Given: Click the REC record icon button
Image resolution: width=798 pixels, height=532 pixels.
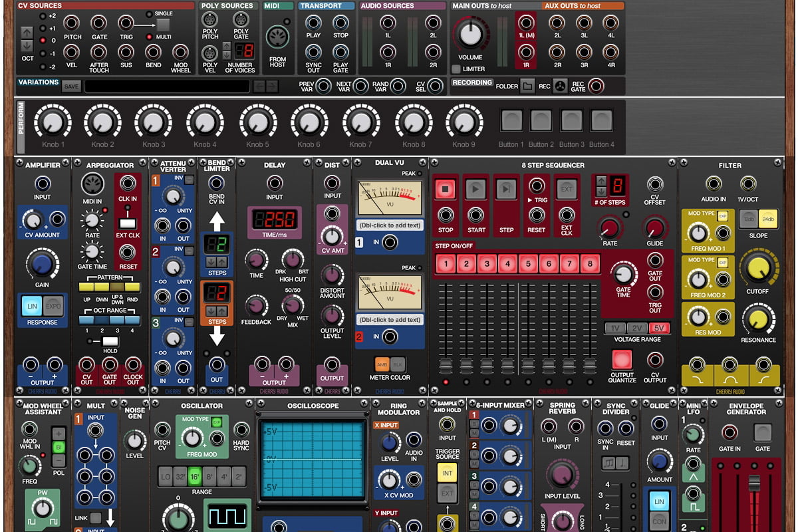Looking at the screenshot, I should click(x=561, y=86).
